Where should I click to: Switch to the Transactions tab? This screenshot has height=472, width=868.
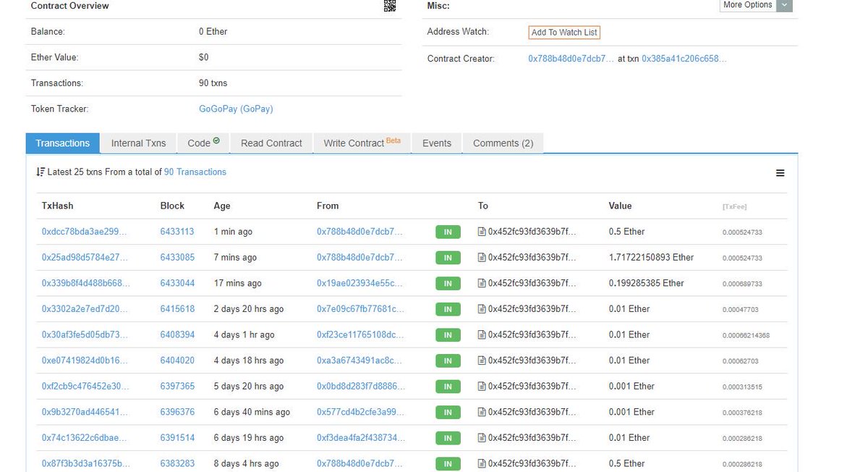pyautogui.click(x=62, y=143)
